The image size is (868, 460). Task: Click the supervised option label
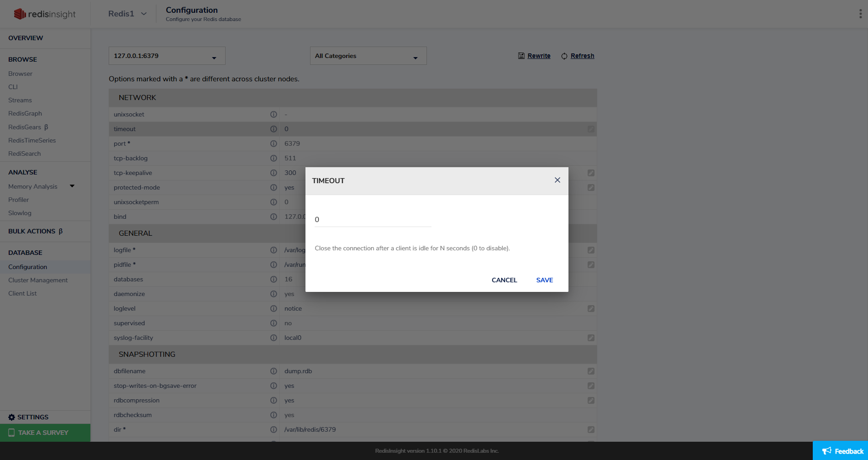tap(129, 323)
